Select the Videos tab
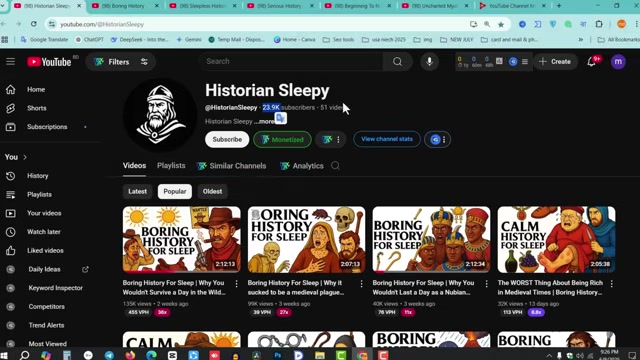 (x=134, y=166)
